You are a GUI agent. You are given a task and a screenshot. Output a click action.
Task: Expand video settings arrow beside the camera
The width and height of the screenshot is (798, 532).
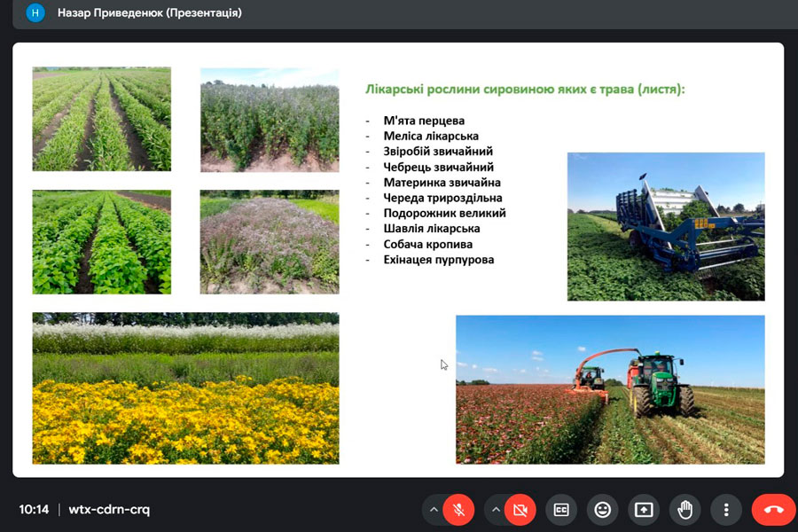coord(496,510)
